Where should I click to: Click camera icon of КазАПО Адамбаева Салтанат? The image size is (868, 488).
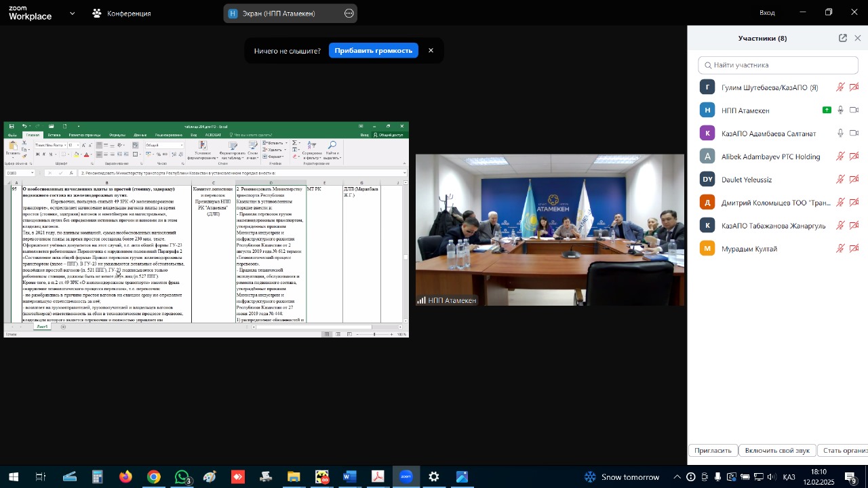(854, 134)
